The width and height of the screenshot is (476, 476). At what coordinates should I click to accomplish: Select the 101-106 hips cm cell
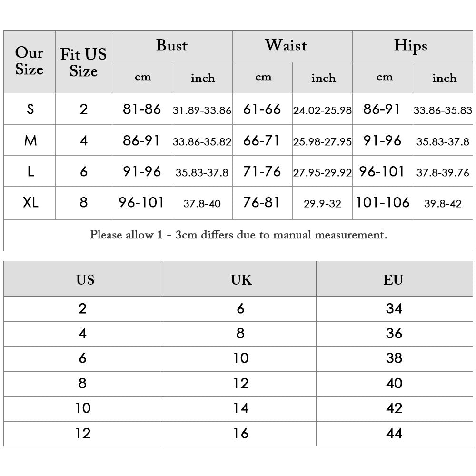tap(383, 203)
